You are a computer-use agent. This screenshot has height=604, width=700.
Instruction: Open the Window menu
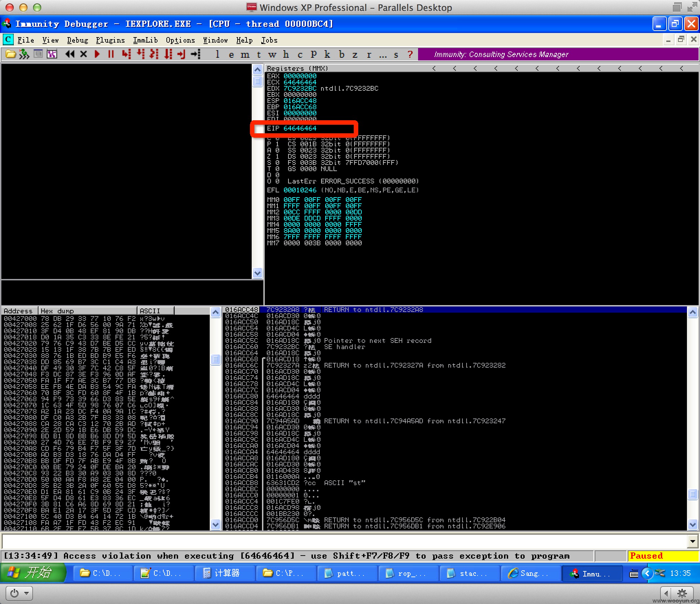click(215, 40)
